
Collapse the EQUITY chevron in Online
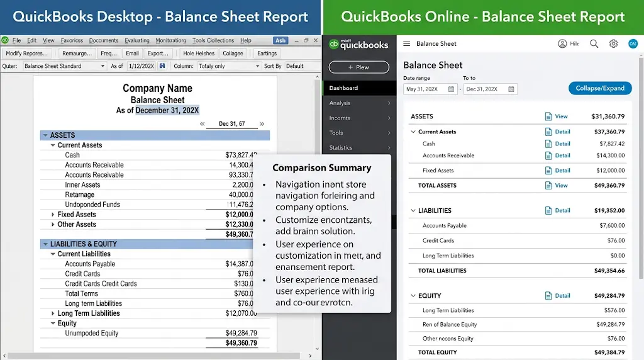413,295
